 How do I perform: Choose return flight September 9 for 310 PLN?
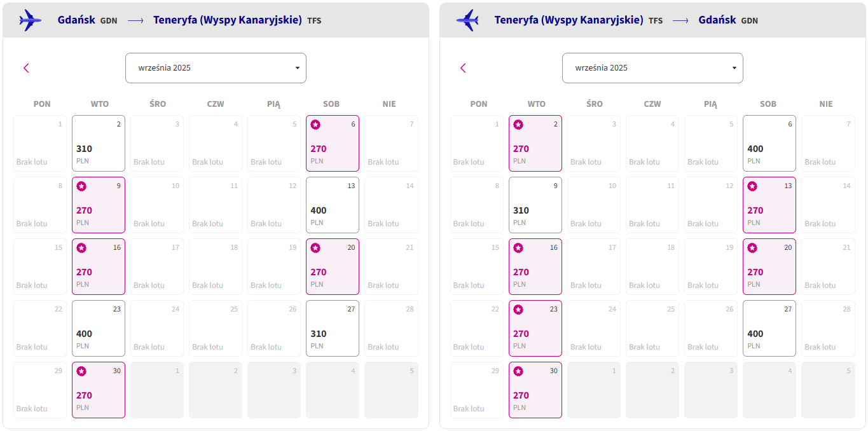(x=535, y=205)
